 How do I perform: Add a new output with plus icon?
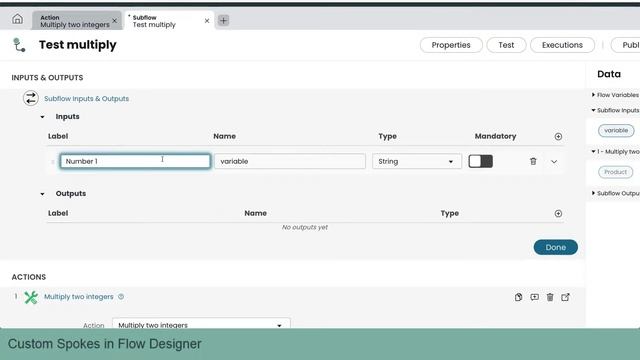point(558,213)
